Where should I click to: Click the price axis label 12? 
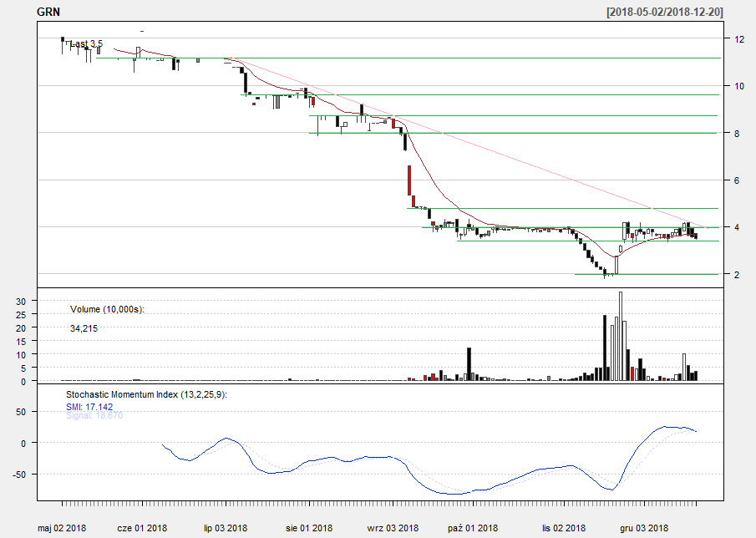[x=739, y=39]
